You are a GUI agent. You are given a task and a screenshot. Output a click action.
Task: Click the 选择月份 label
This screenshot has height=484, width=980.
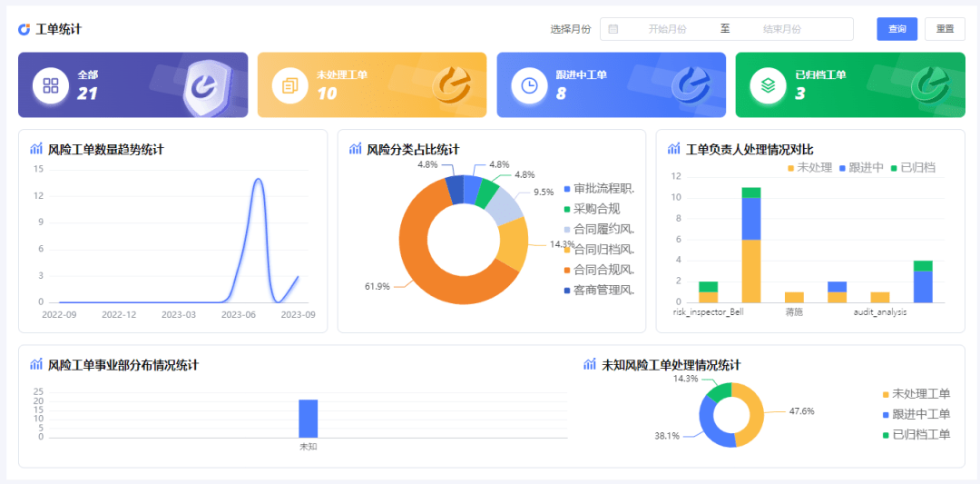click(x=570, y=29)
